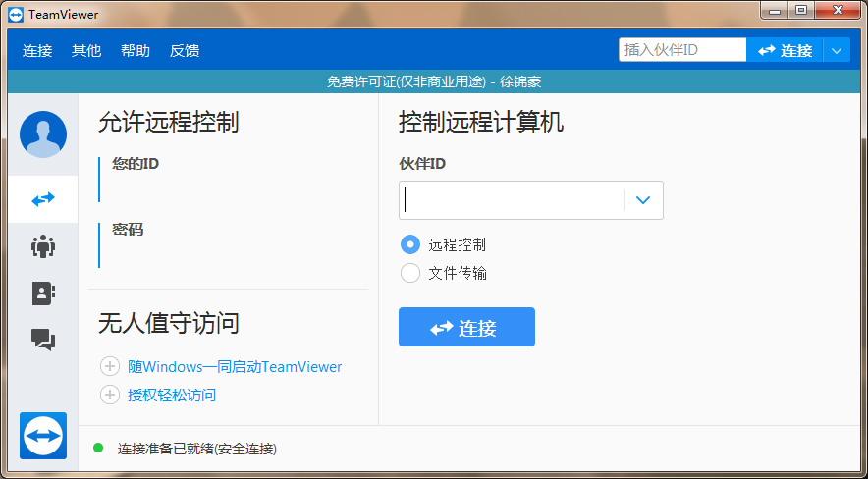Click the 您的ID label

click(x=136, y=164)
